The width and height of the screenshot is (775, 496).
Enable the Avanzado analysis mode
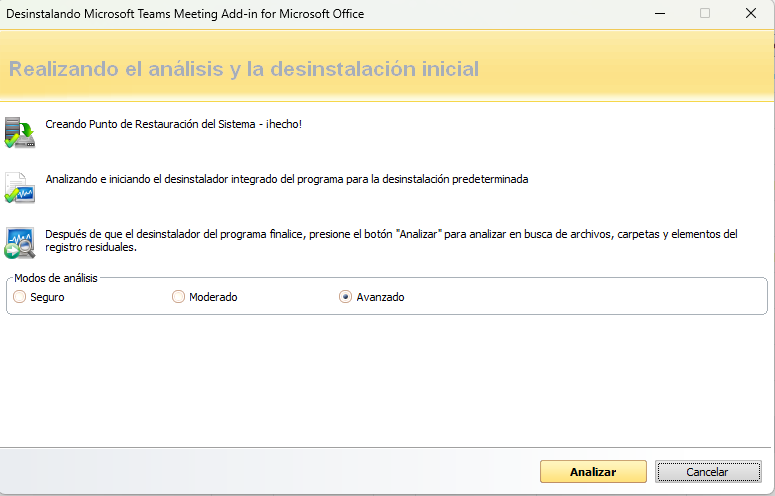coord(346,297)
